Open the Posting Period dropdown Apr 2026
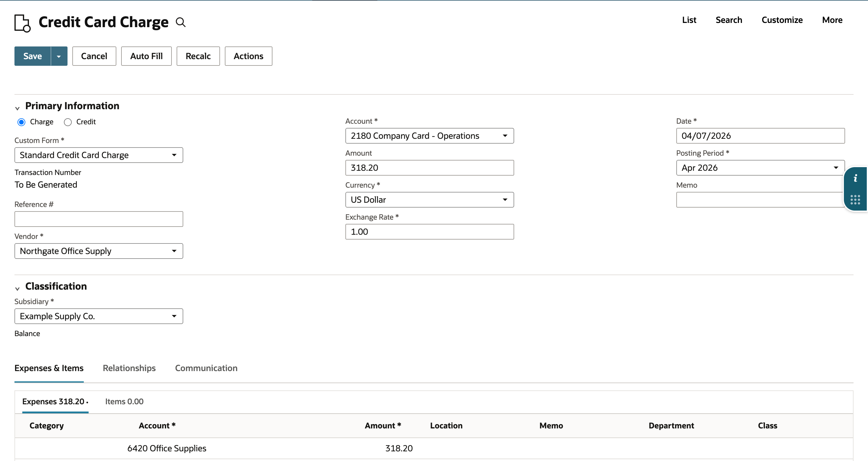The width and height of the screenshot is (868, 461). [760, 168]
